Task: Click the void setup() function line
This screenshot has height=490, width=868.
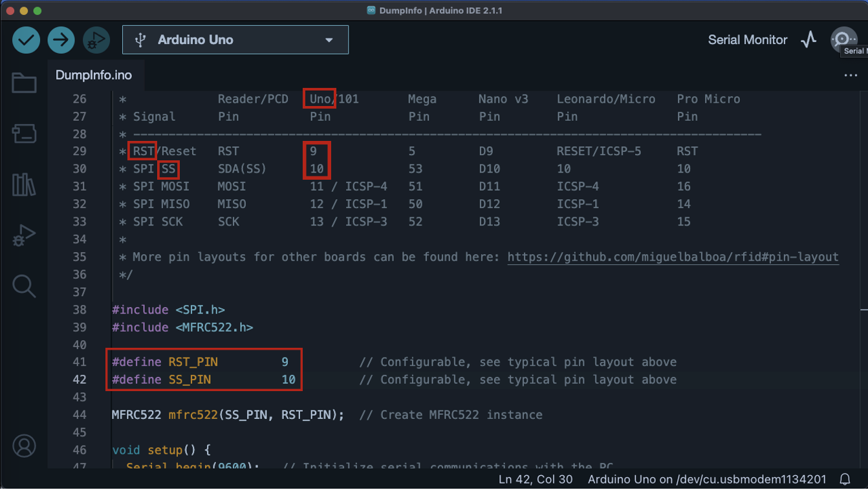Action: click(162, 450)
